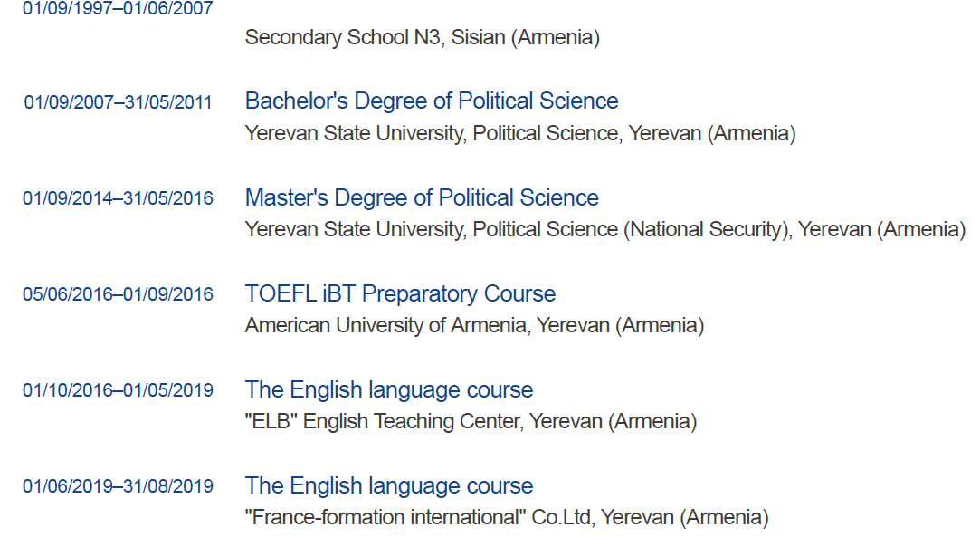This screenshot has width=980, height=547.
Task: Click Yerevan State University Political Science bachelor line
Action: point(520,133)
